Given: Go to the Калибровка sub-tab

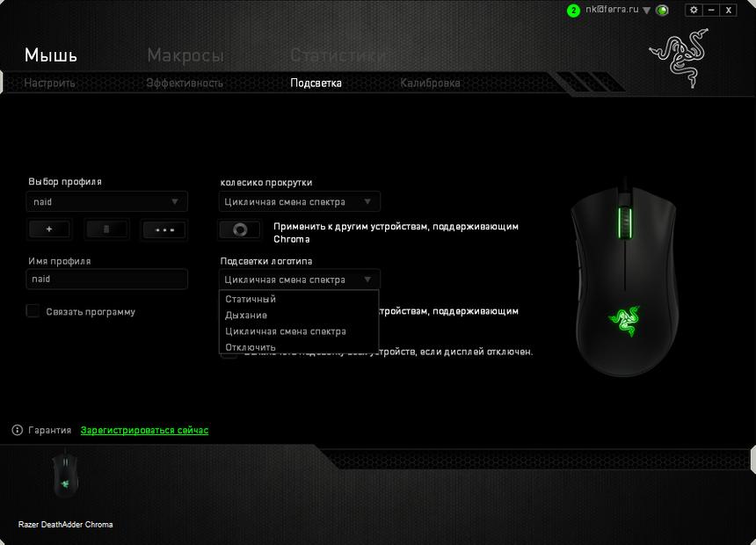Looking at the screenshot, I should pyautogui.click(x=430, y=84).
